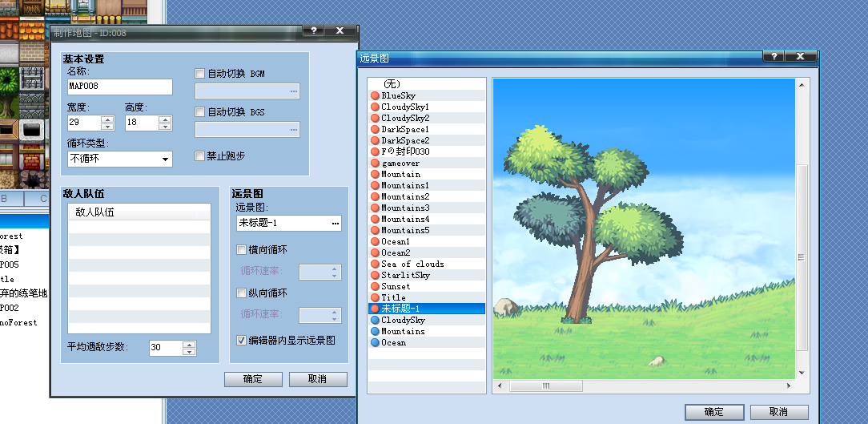Open help in 远景图 dialog

coord(774,57)
